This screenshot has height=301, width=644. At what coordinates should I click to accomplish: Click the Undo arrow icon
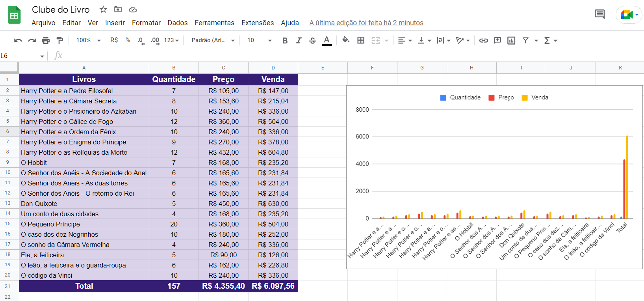pos(18,40)
